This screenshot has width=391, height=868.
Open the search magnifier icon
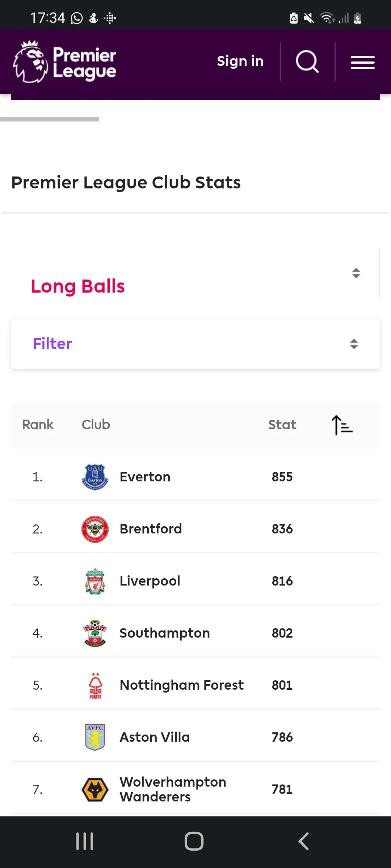click(x=307, y=61)
